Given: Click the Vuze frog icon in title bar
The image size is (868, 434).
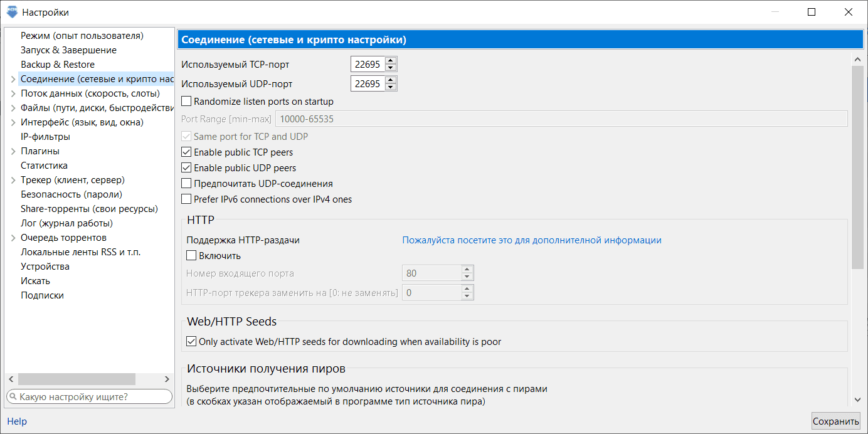Looking at the screenshot, I should point(12,12).
